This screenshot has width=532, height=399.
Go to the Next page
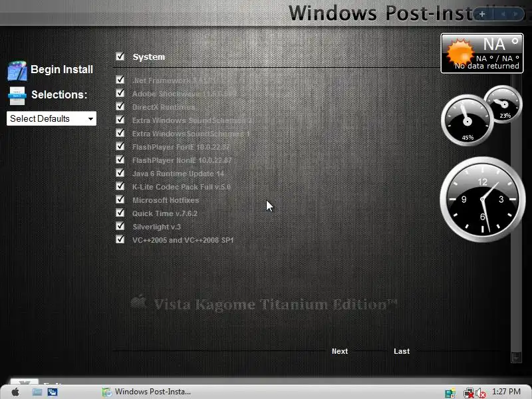pos(340,351)
